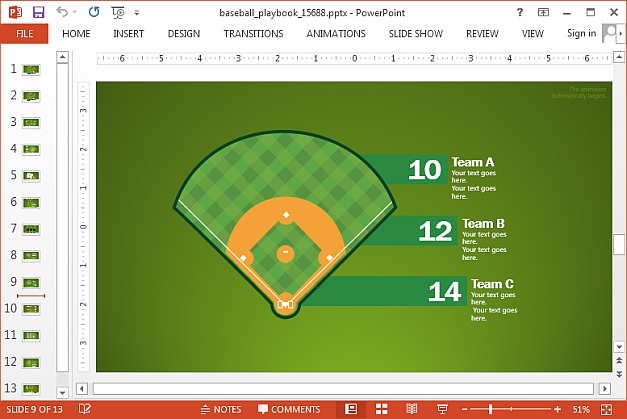Image resolution: width=627 pixels, height=419 pixels.
Task: Start slideshow from beginning icon in title bar
Action: 119,12
